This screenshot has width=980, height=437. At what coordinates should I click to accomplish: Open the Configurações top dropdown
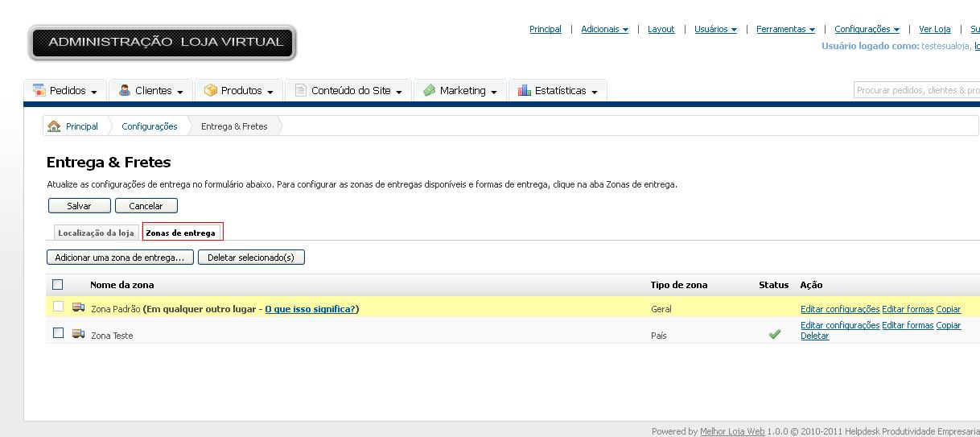click(x=867, y=29)
